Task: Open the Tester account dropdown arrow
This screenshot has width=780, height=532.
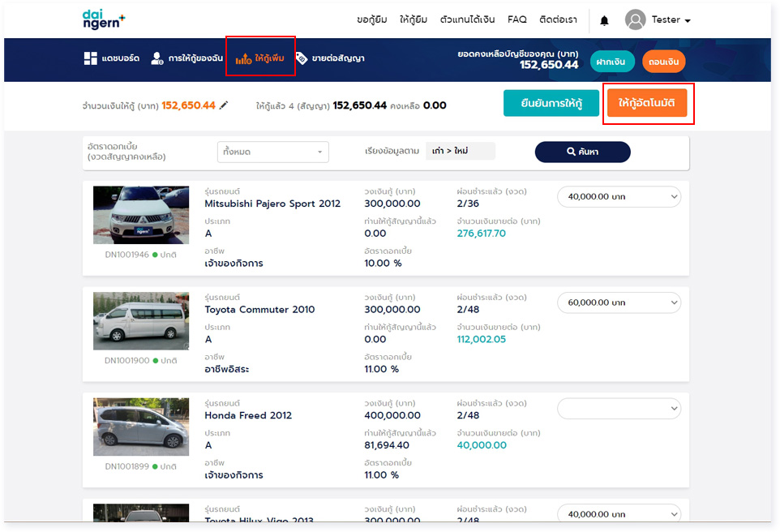Action: pyautogui.click(x=688, y=21)
